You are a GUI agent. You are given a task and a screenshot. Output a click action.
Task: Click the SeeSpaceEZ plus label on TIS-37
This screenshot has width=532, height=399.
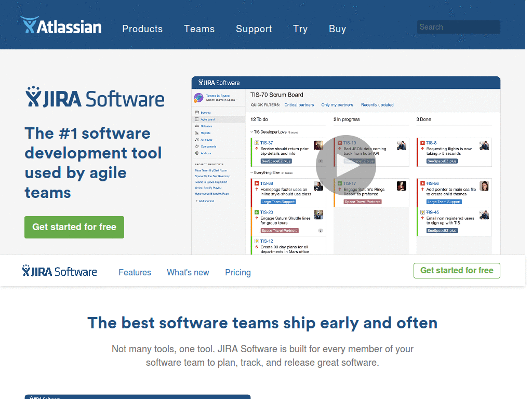[276, 161]
